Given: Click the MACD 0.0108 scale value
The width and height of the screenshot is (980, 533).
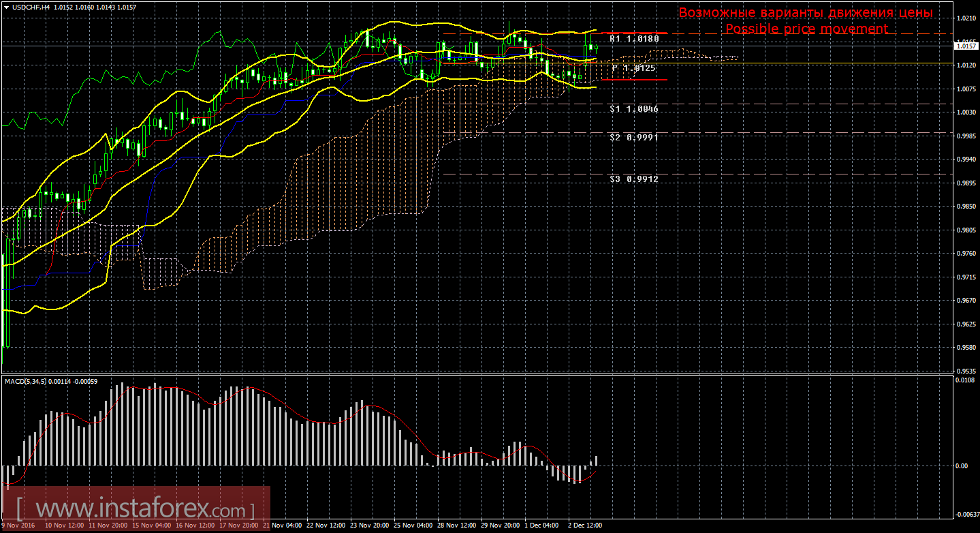Looking at the screenshot, I should [x=966, y=380].
